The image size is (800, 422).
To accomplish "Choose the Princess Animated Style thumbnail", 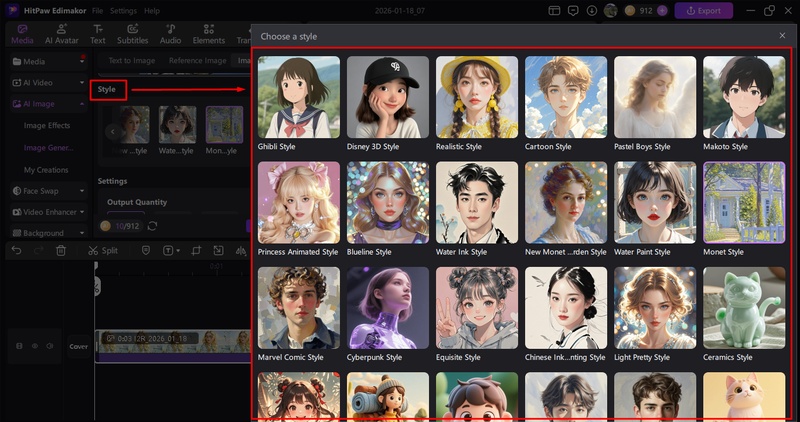I will point(299,203).
